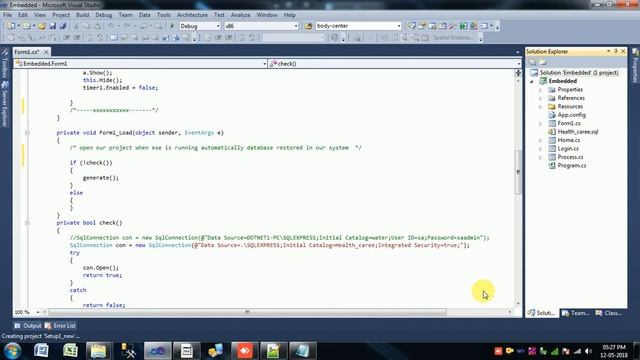Open the Server Explorer side panel
Image resolution: width=640 pixels, height=360 pixels.
coord(4,104)
